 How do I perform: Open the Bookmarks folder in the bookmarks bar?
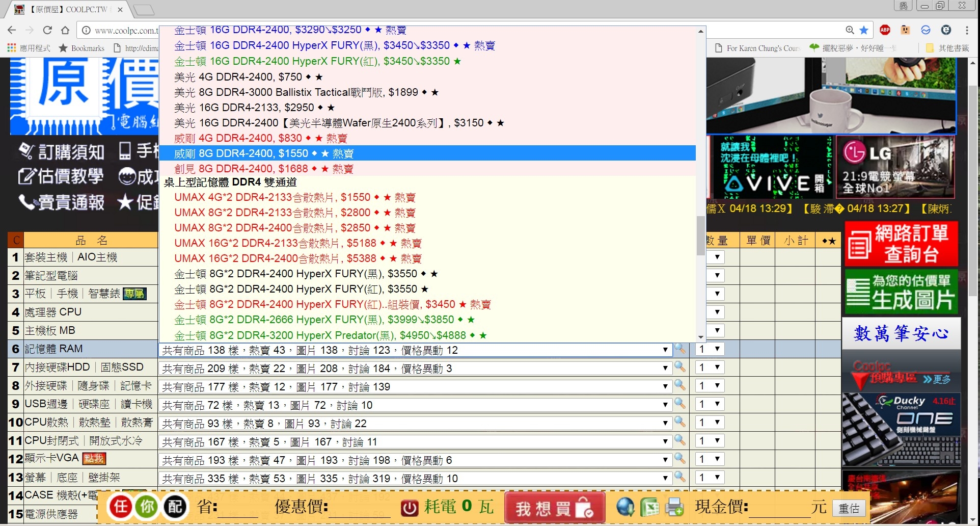[x=81, y=48]
